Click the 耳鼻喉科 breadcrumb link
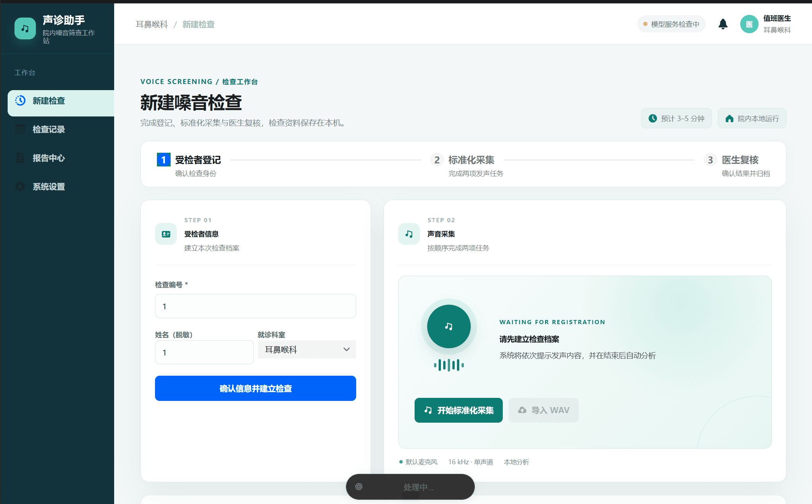This screenshot has height=504, width=812. [x=152, y=24]
